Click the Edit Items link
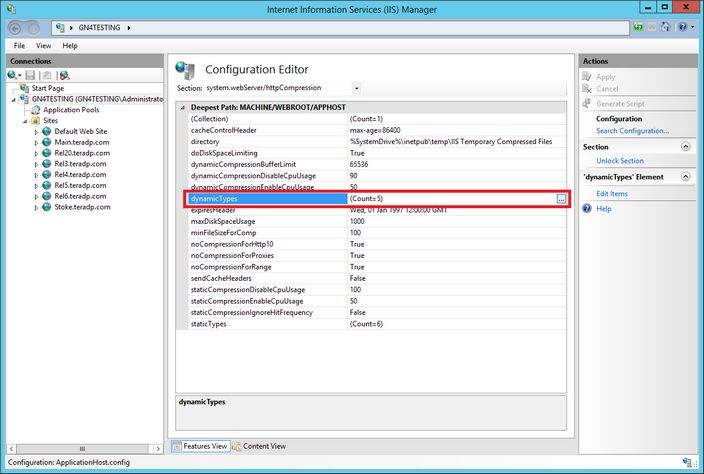Screen dimensions: 704x474 612,193
